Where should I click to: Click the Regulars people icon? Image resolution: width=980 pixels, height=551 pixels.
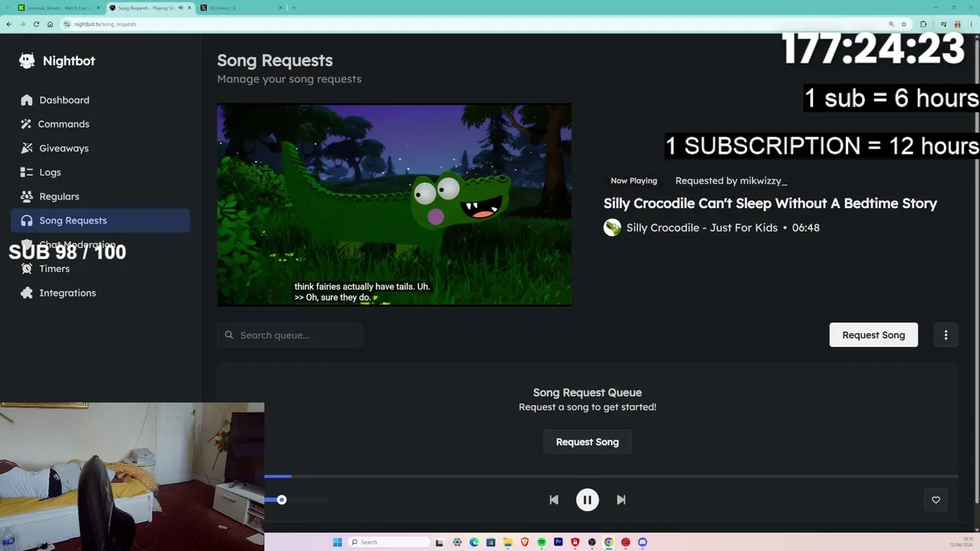(27, 197)
